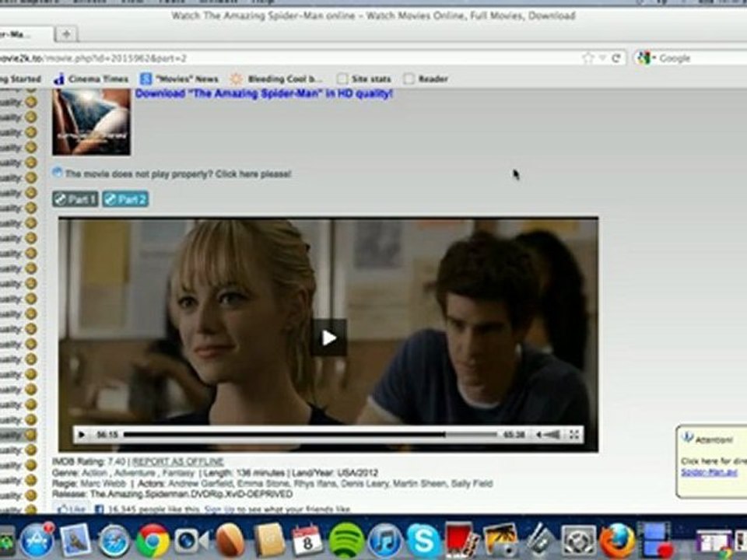Launch Spotify from the dock
Screen dimensions: 747x560
[346, 541]
